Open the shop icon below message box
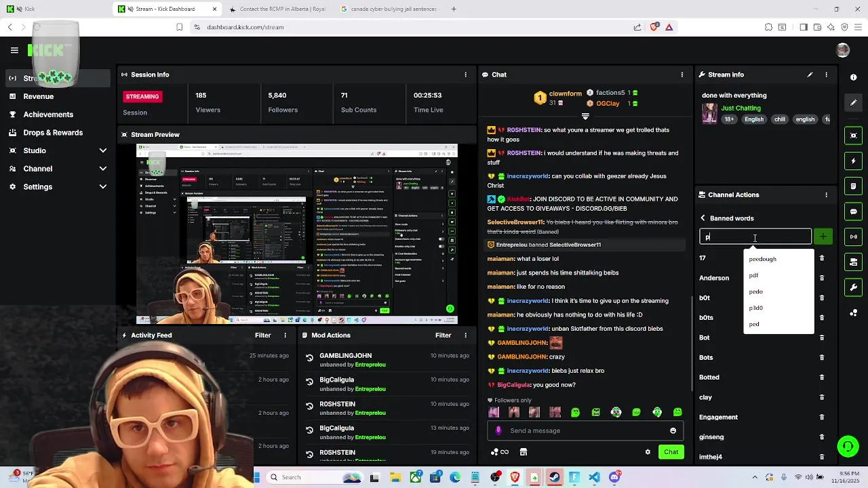The width and height of the screenshot is (868, 488). click(x=523, y=452)
